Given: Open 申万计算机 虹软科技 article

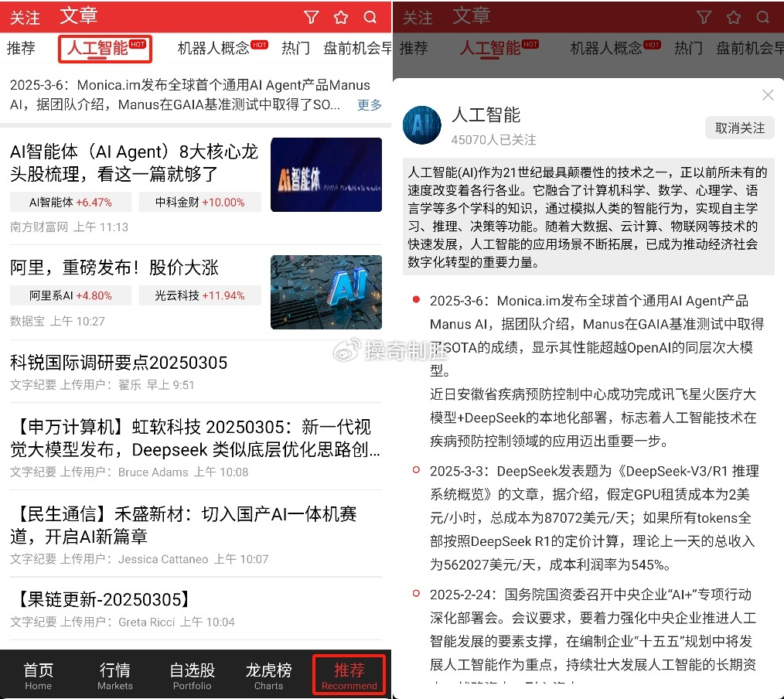Looking at the screenshot, I should click(195, 438).
